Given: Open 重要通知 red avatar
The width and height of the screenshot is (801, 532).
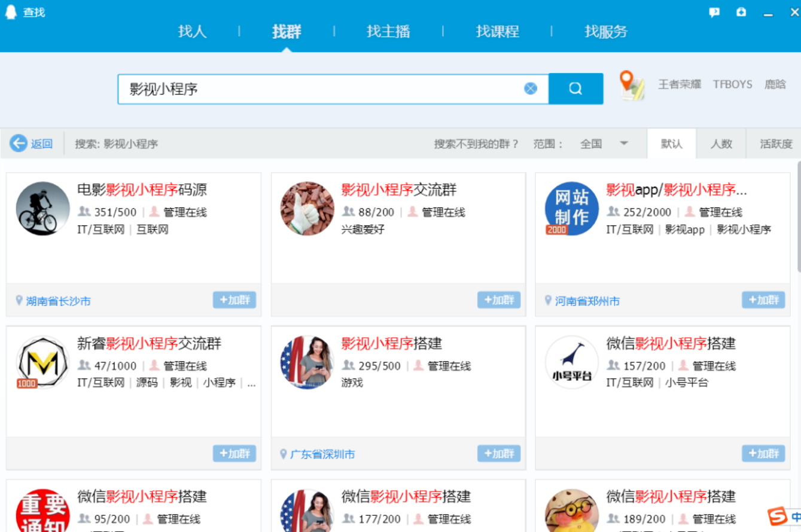Looking at the screenshot, I should [43, 510].
